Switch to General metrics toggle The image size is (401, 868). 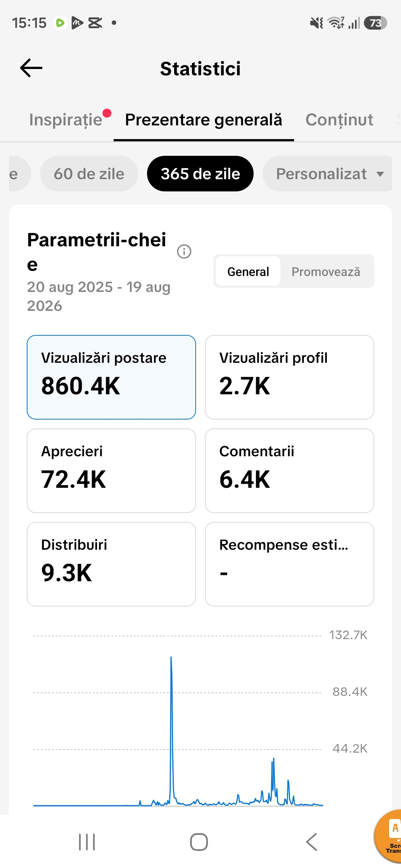[248, 271]
